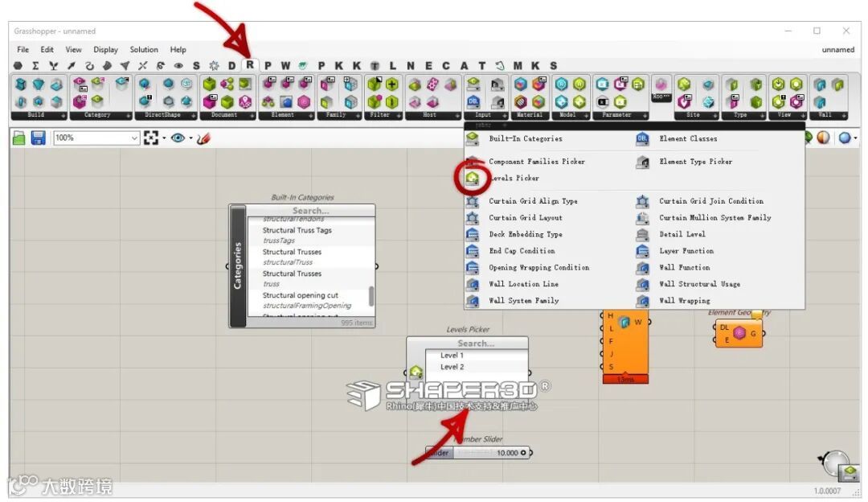Open the Display menu
The width and height of the screenshot is (868, 502).
pyautogui.click(x=105, y=49)
